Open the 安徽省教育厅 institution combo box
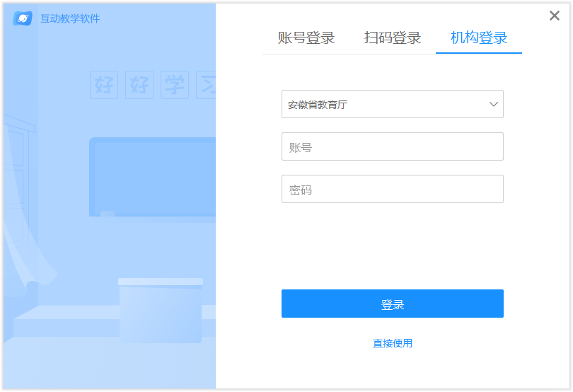Image resolution: width=573 pixels, height=392 pixels. tap(382, 105)
